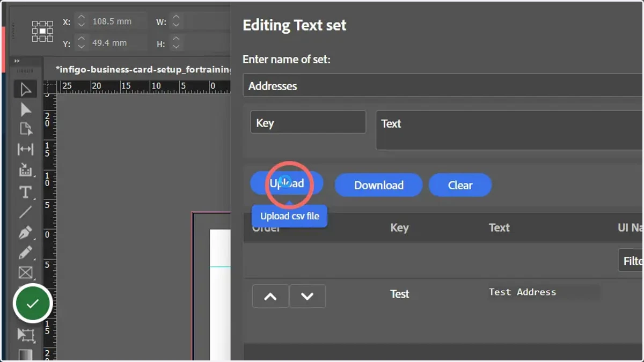Screen dimensions: 644x362
Task: Select the Selection tool arrow
Action: (25, 89)
